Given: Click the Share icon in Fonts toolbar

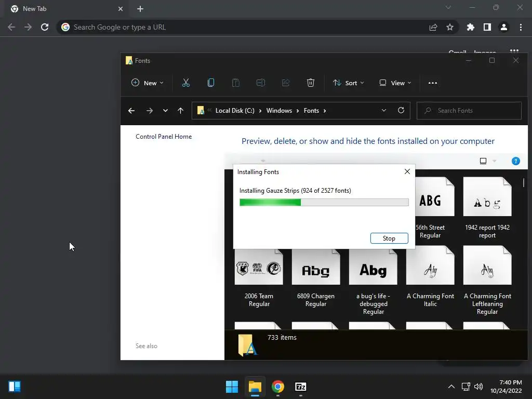Looking at the screenshot, I should click(x=286, y=83).
